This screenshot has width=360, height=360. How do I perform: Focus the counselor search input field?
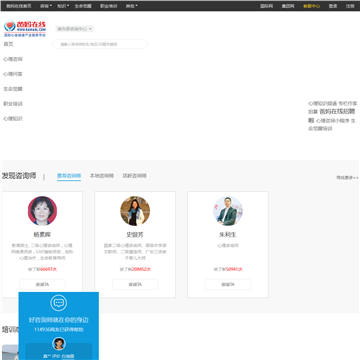(x=100, y=44)
